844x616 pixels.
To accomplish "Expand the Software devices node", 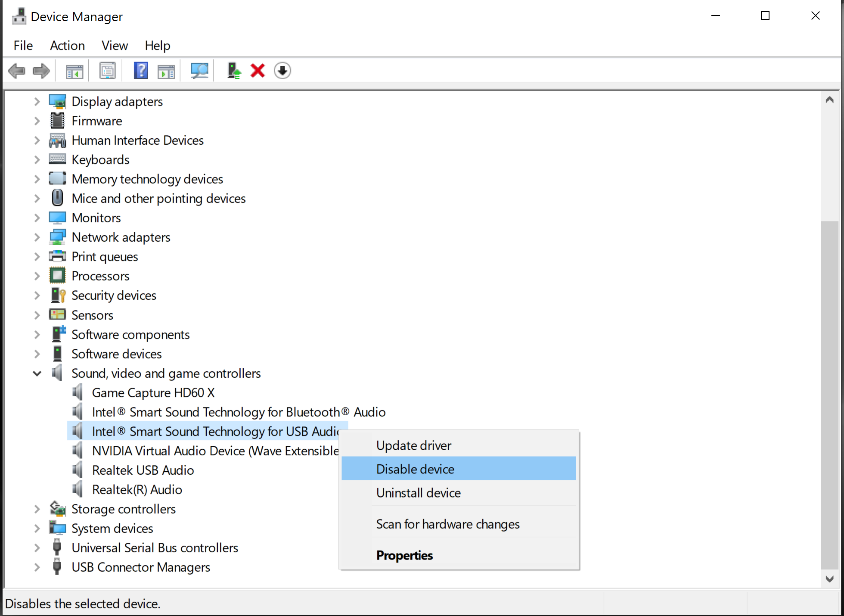I will pyautogui.click(x=37, y=354).
